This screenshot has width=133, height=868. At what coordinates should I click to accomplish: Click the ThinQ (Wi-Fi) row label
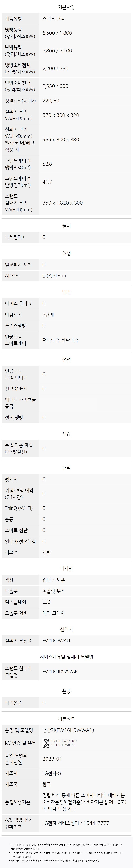[x=19, y=508]
